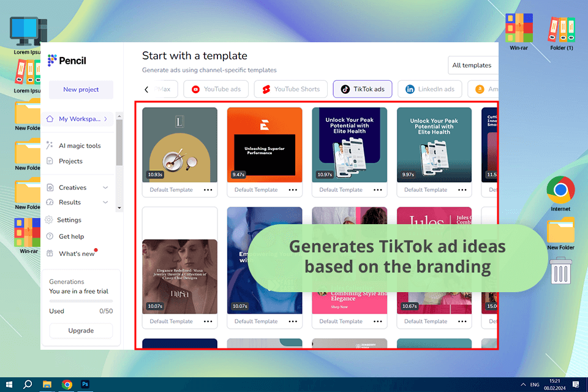
Task: Expand the Results section chevron
Action: coord(105,202)
